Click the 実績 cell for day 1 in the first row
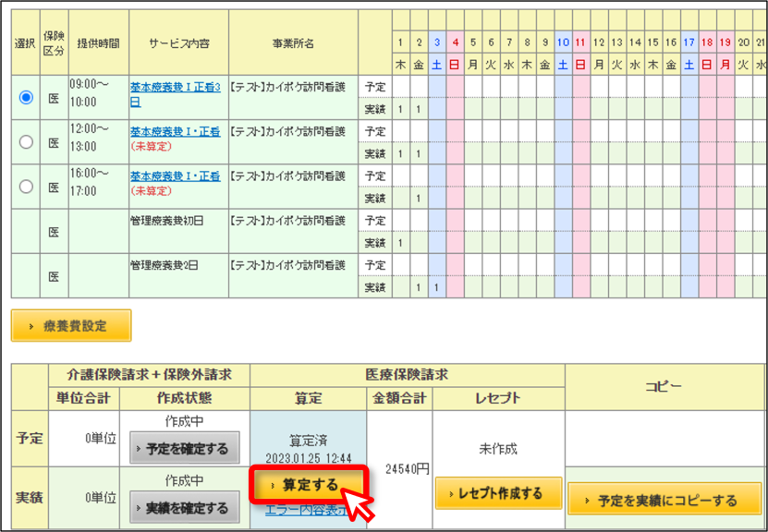The width and height of the screenshot is (768, 532). (401, 109)
